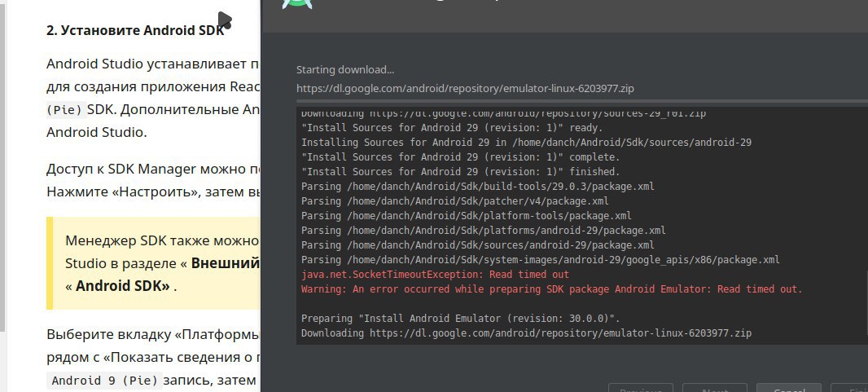This screenshot has height=392, width=868.
Task: Click the bold 'Android SDK»' text in the yellow note
Action: pos(122,286)
